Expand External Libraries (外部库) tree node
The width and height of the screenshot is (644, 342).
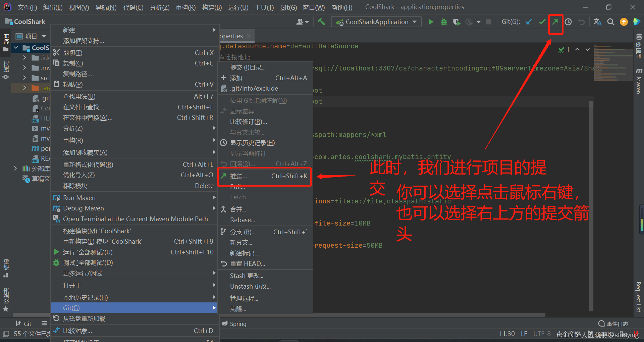pyautogui.click(x=15, y=168)
